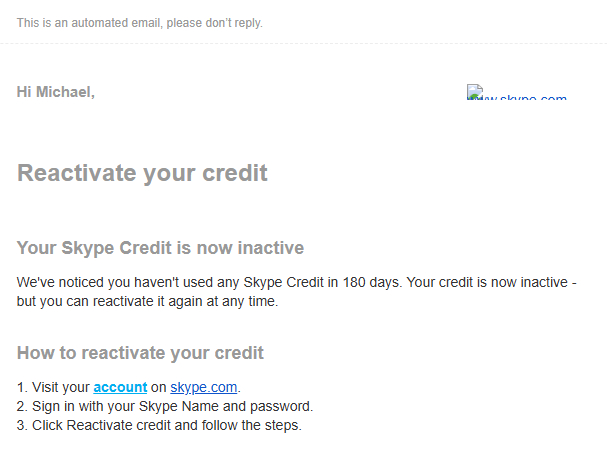Click the 'Reactivate your credit' main heading
The image size is (607, 452).
pyautogui.click(x=142, y=173)
